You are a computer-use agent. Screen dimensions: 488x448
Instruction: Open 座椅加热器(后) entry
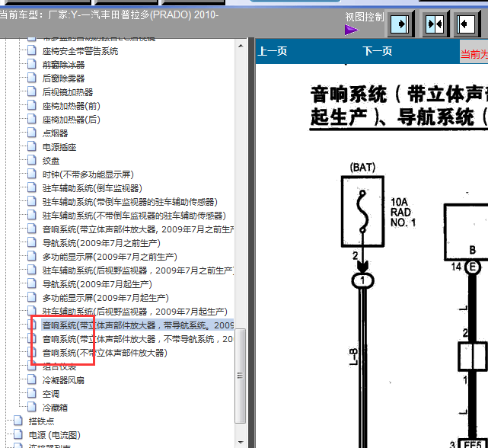(72, 120)
